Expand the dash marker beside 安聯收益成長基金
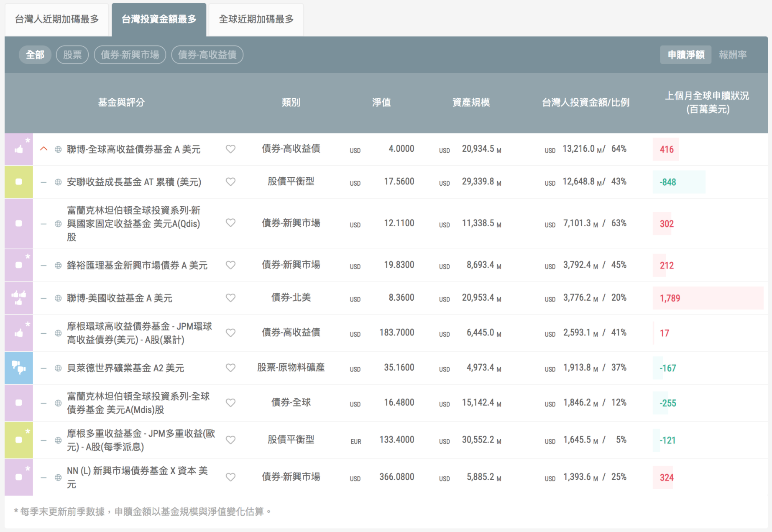This screenshot has width=772, height=532. [x=43, y=182]
